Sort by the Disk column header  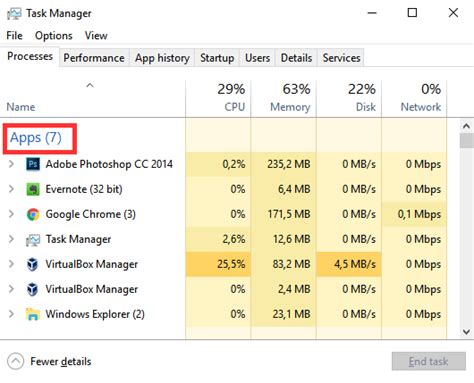[x=349, y=99]
